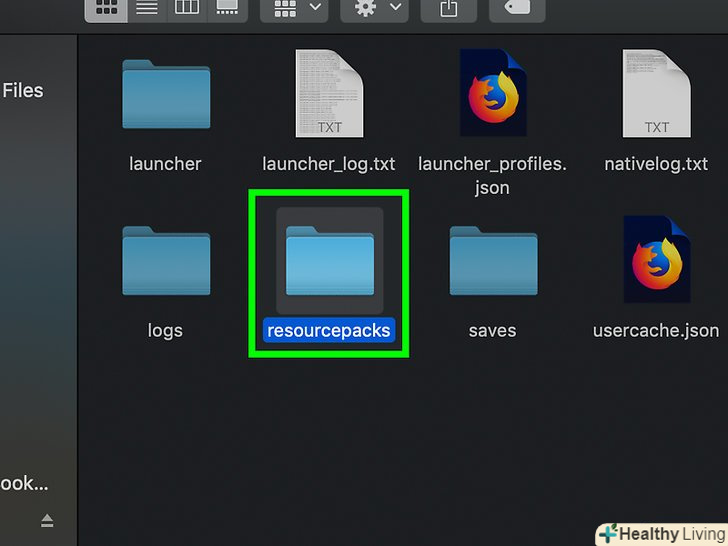728x546 pixels.
Task: Select the resourcepacks folder icon
Action: [x=329, y=261]
